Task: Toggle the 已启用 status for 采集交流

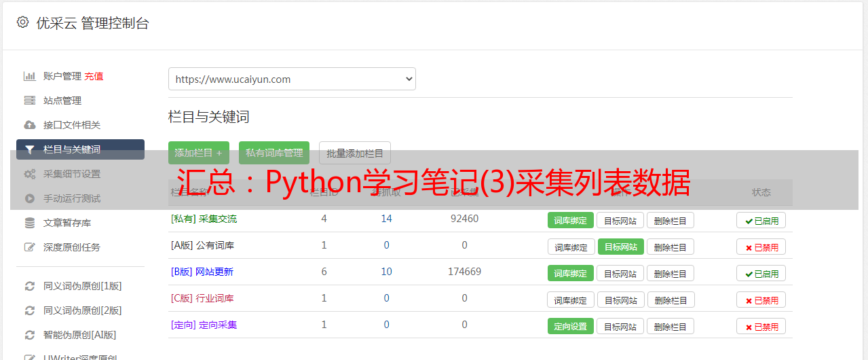Action: (x=761, y=220)
